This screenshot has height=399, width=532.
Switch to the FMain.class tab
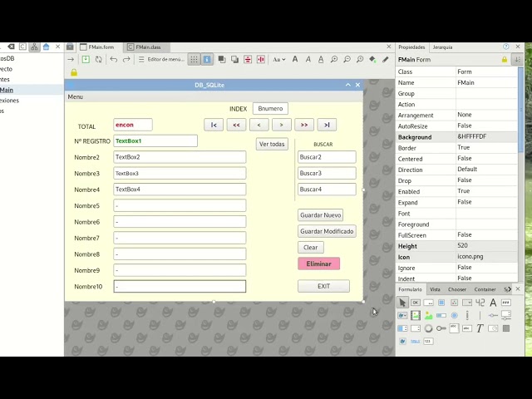point(148,47)
